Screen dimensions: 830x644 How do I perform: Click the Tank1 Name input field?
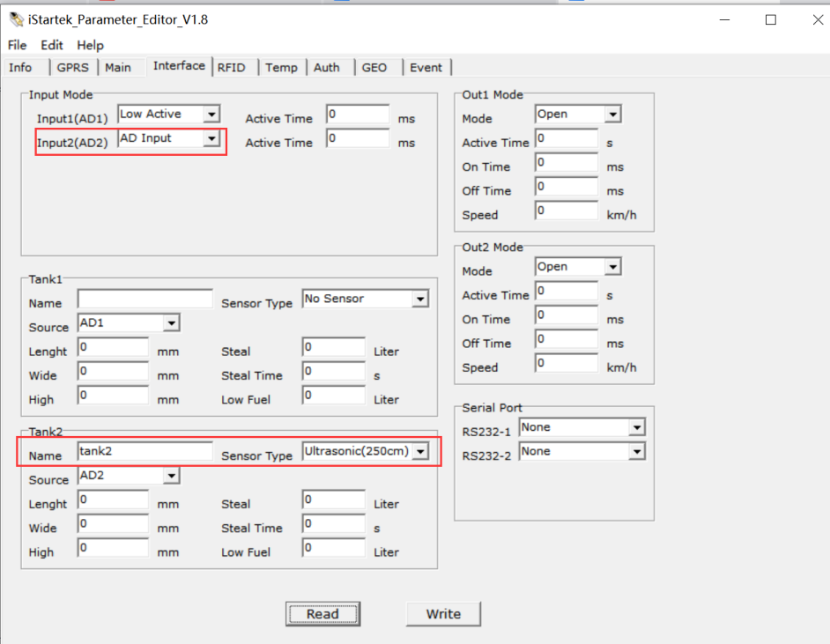pos(145,300)
